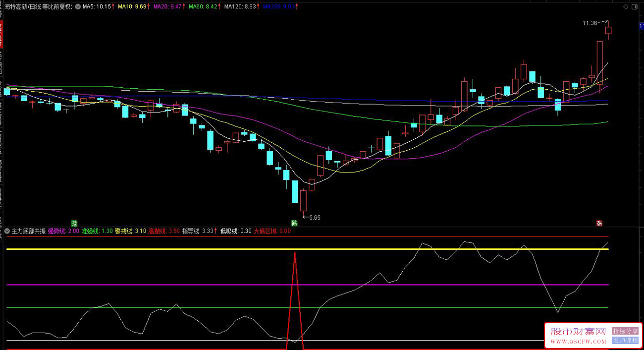Select the yellow MA10 label

132,7
